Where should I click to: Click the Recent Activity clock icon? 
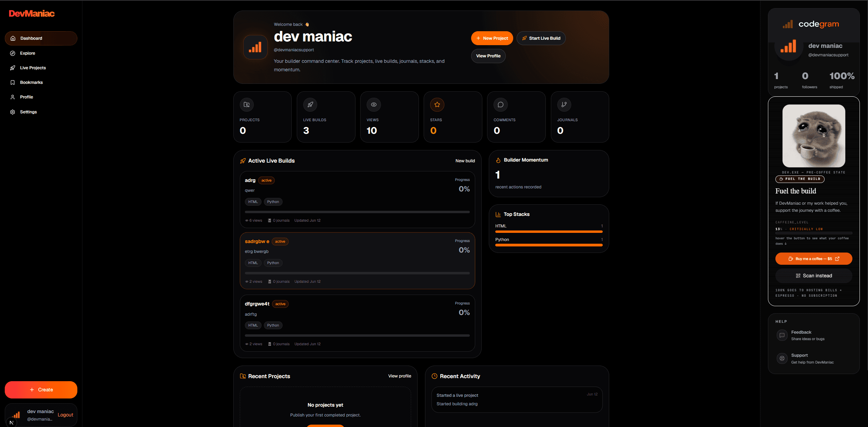coord(434,376)
